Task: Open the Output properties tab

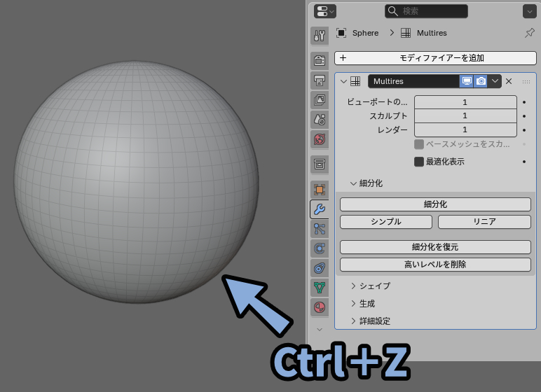Action: point(319,80)
